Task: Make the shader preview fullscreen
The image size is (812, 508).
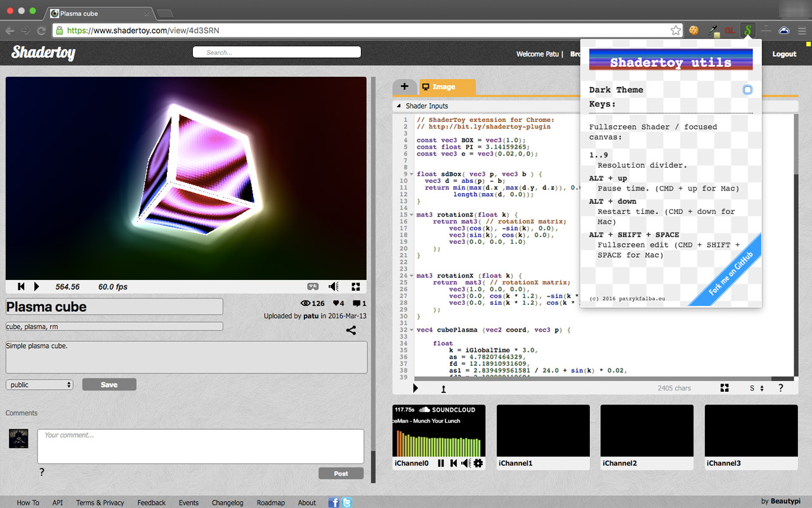Action: (356, 286)
